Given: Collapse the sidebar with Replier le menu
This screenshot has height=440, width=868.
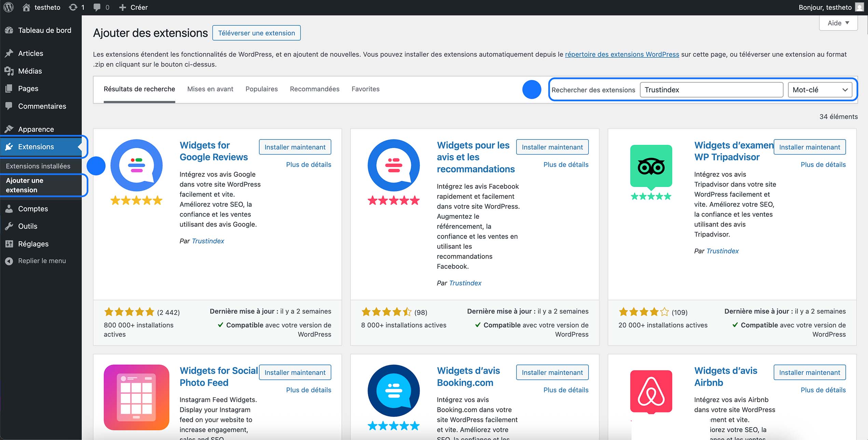Looking at the screenshot, I should (42, 261).
